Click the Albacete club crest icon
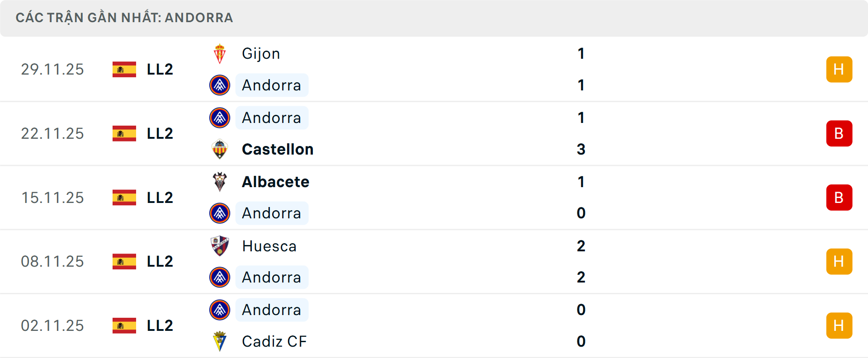Image resolution: width=868 pixels, height=358 pixels. 220,182
